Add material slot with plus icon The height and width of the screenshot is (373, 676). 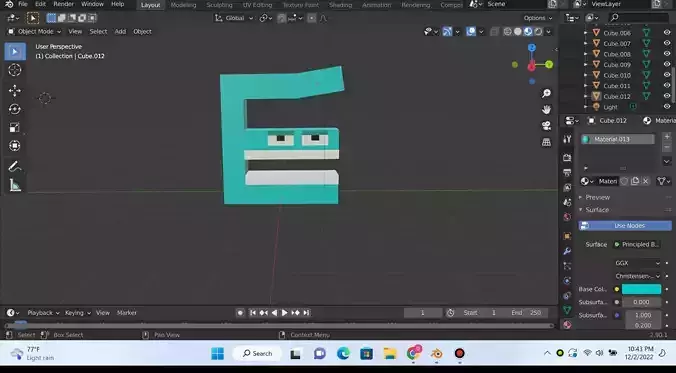coord(667,137)
